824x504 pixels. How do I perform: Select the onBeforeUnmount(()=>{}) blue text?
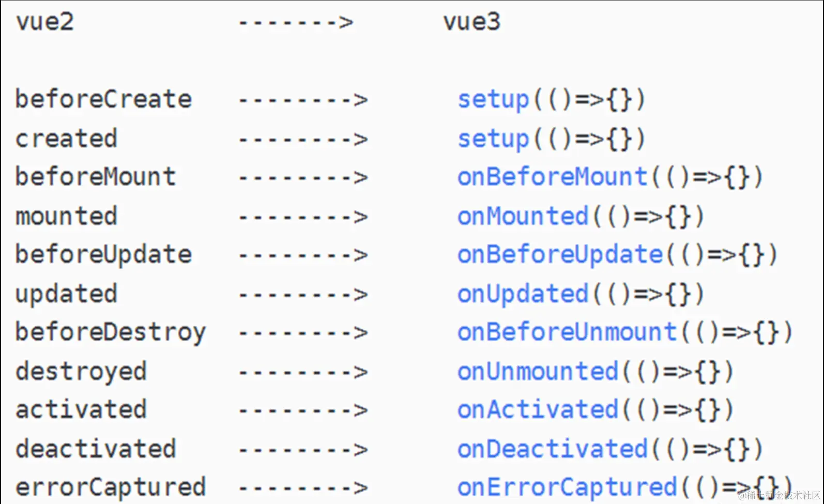[624, 332]
